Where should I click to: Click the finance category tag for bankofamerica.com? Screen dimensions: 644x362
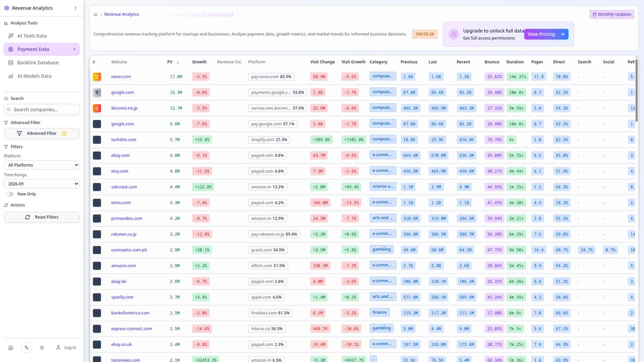pos(380,312)
